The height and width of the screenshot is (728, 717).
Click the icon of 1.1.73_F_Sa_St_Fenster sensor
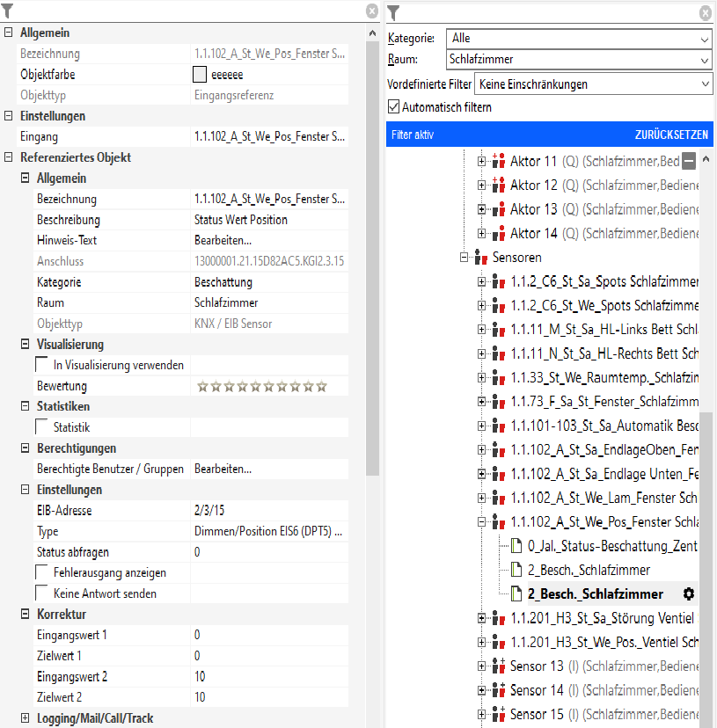[x=499, y=401]
